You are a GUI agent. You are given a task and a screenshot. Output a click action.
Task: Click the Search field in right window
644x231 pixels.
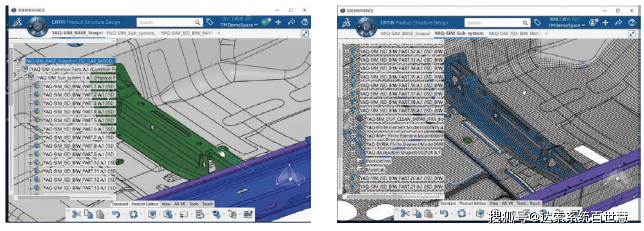pyautogui.click(x=493, y=23)
